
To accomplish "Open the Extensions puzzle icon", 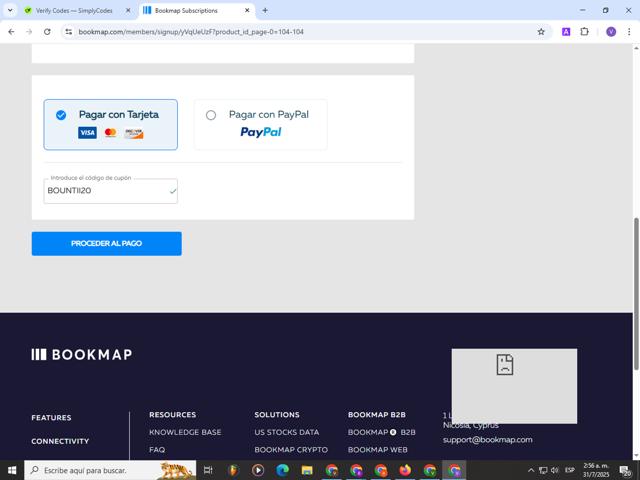I will pos(584,32).
